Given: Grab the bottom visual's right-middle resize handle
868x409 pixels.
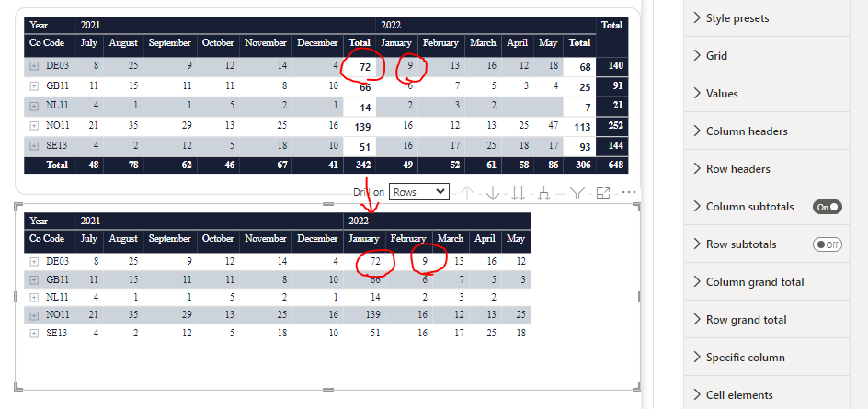Looking at the screenshot, I should (639, 297).
